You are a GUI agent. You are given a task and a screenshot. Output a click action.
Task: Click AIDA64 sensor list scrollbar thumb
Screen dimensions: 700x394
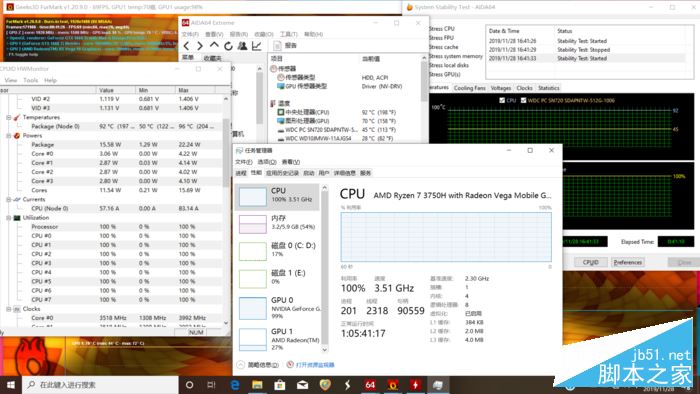[x=424, y=80]
